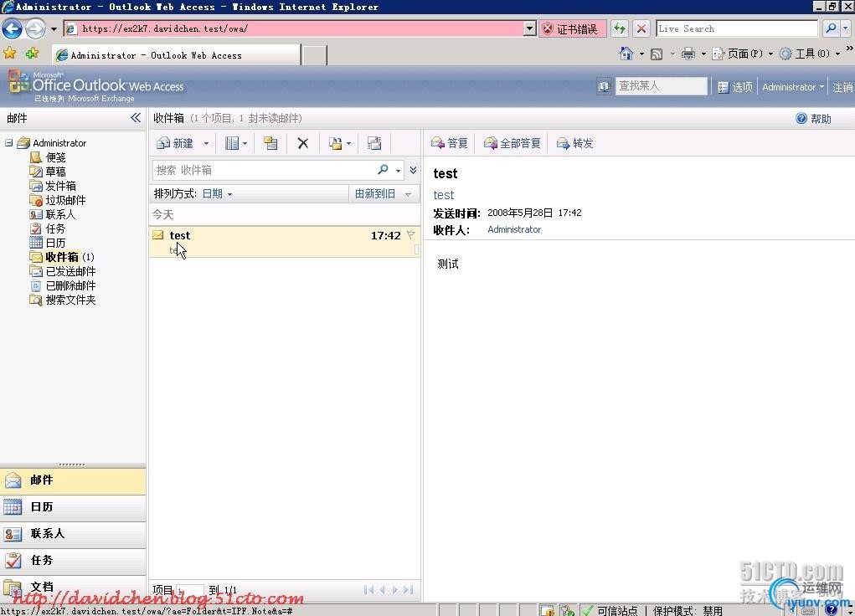Screen dimensions: 855x616
Task: Collapse the mail navigation pane chevron
Action: tap(136, 118)
